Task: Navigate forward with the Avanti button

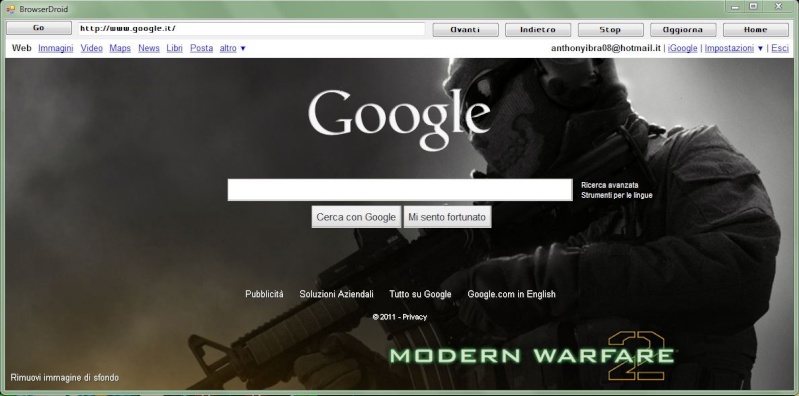Action: 466,30
